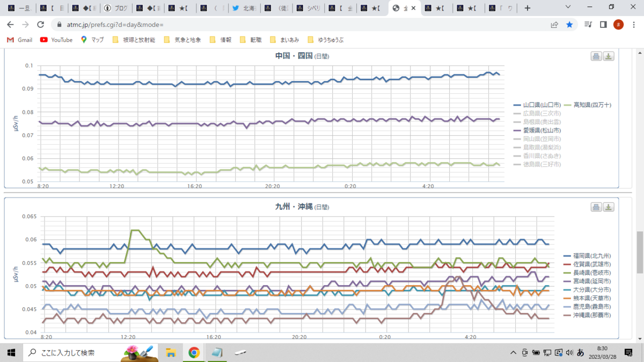Open the YouTube bookmark
The height and width of the screenshot is (362, 644).
(56, 40)
